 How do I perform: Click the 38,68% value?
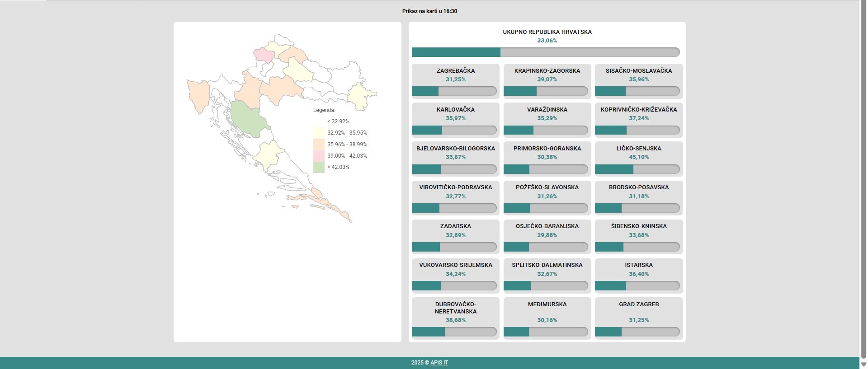click(x=456, y=320)
